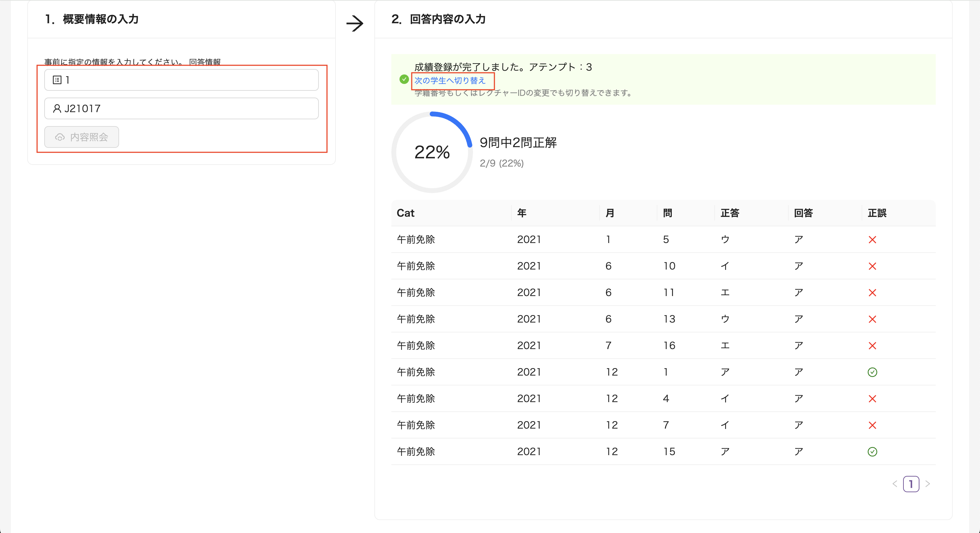Click 次の学生へ切り替え link
Image resolution: width=980 pixels, height=533 pixels.
[450, 81]
